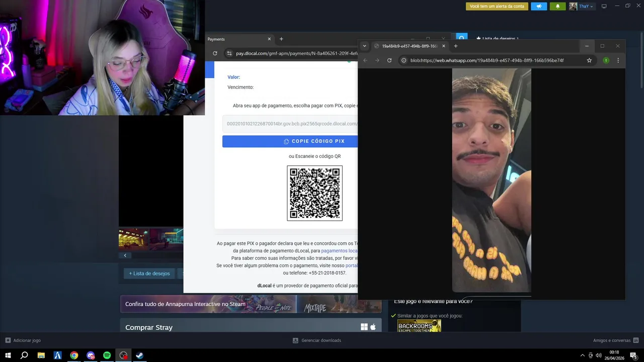
Task: Reload the dLocal payment page
Action: pos(215,53)
